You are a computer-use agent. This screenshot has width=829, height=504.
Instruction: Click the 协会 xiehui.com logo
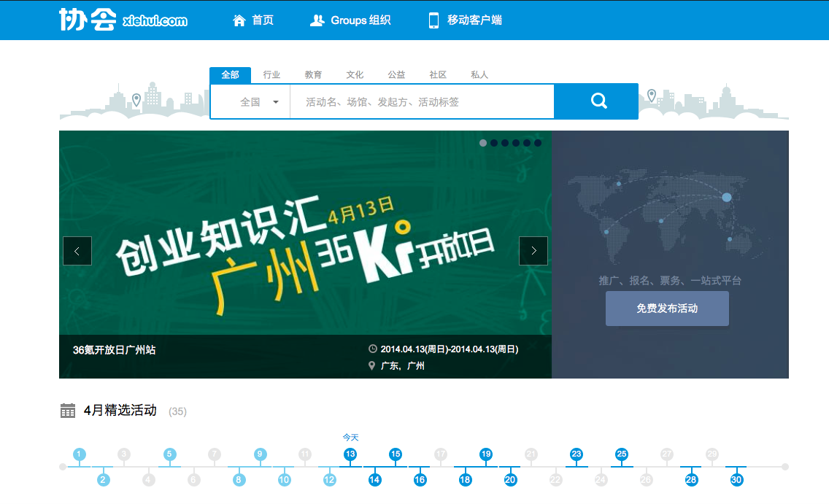pos(123,20)
